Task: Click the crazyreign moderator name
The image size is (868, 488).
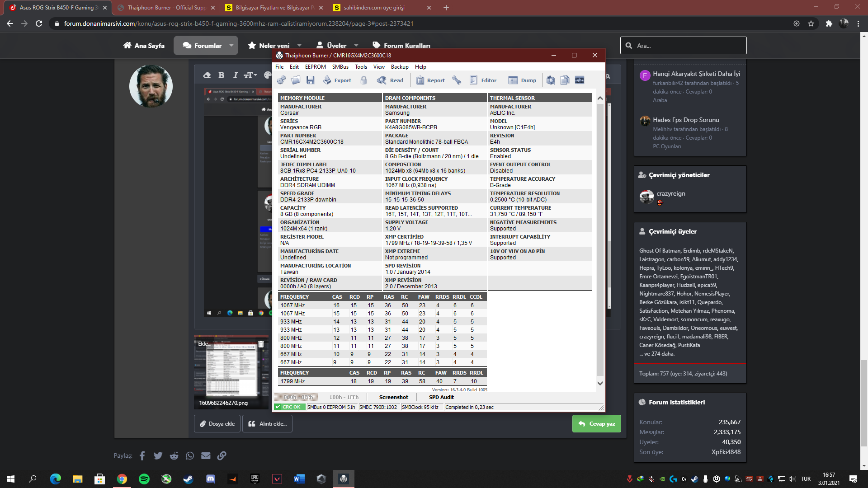Action: 671,193
